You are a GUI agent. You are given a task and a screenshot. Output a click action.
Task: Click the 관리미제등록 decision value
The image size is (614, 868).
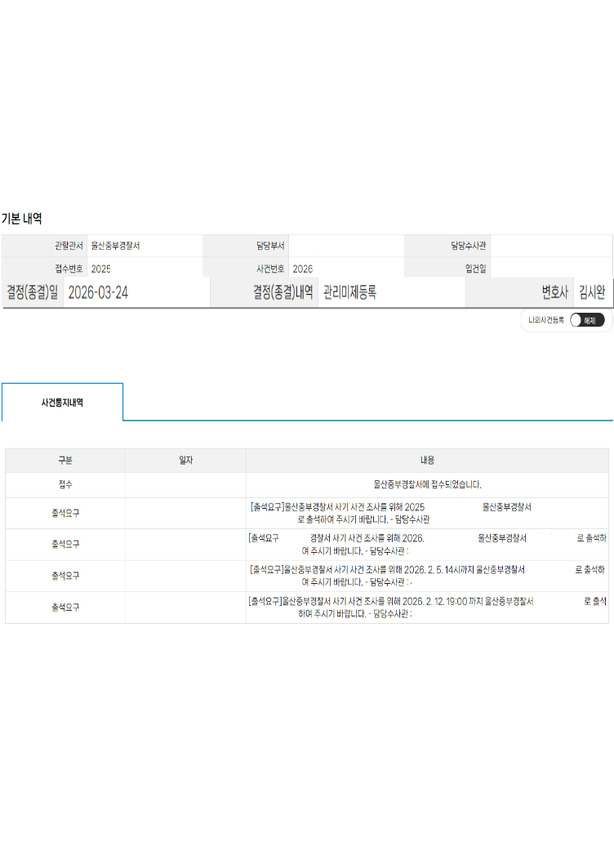pyautogui.click(x=349, y=293)
